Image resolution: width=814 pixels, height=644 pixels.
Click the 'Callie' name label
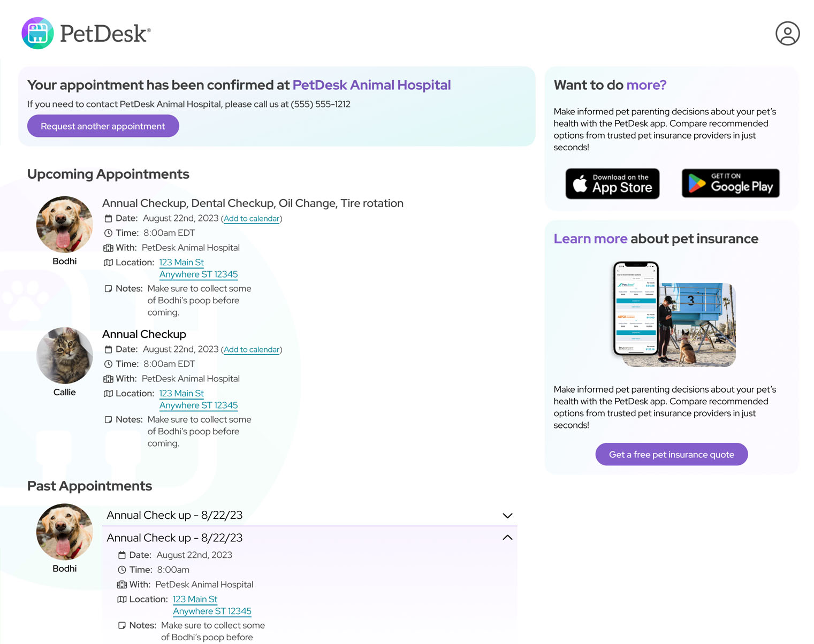[65, 393]
